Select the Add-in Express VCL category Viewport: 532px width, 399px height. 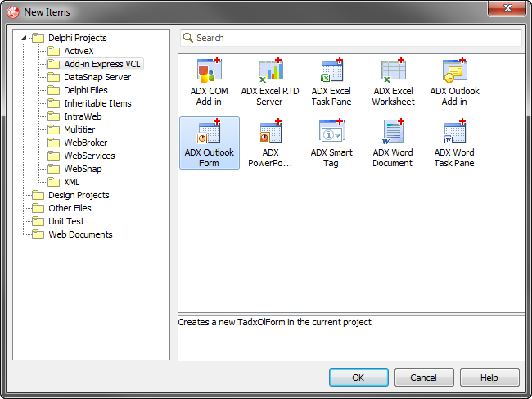[102, 64]
